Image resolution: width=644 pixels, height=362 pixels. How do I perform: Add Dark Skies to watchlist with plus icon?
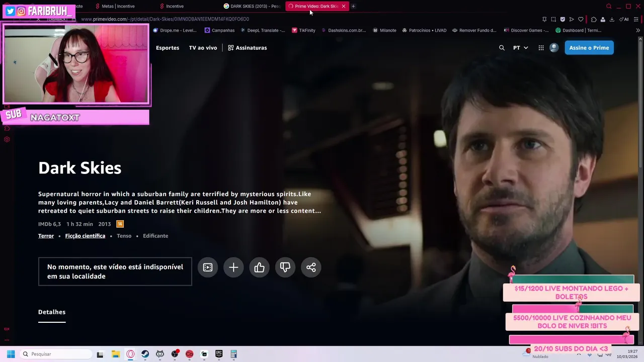pyautogui.click(x=233, y=267)
